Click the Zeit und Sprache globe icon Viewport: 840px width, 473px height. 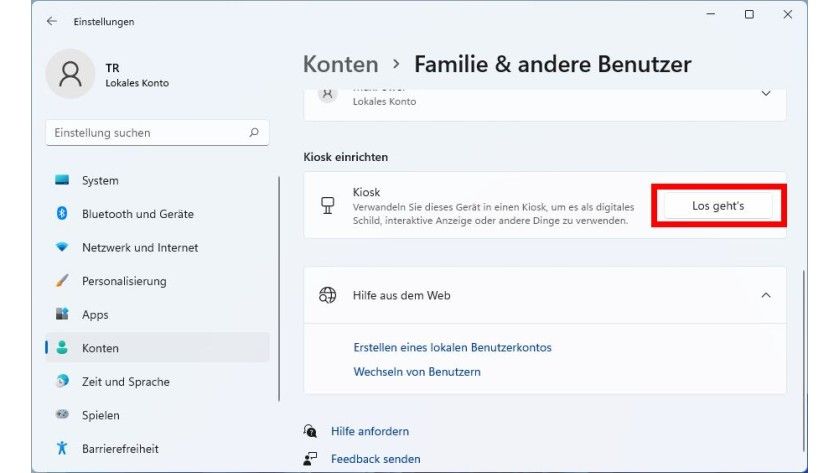pyautogui.click(x=62, y=381)
